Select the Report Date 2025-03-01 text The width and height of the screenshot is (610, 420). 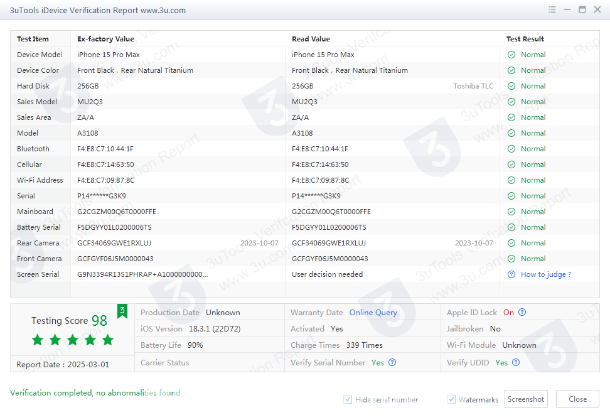tap(63, 364)
